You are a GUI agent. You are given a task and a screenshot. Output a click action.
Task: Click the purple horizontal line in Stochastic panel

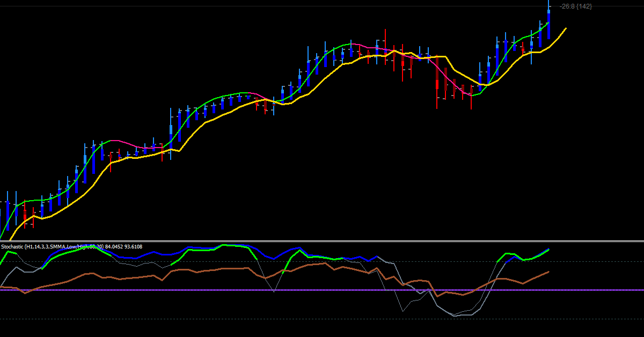(x=322, y=290)
